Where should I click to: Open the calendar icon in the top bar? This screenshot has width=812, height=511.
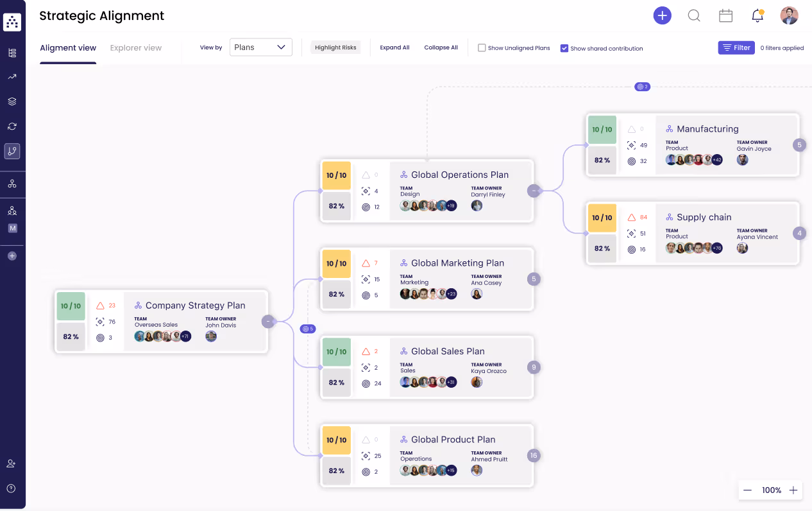[x=725, y=16]
